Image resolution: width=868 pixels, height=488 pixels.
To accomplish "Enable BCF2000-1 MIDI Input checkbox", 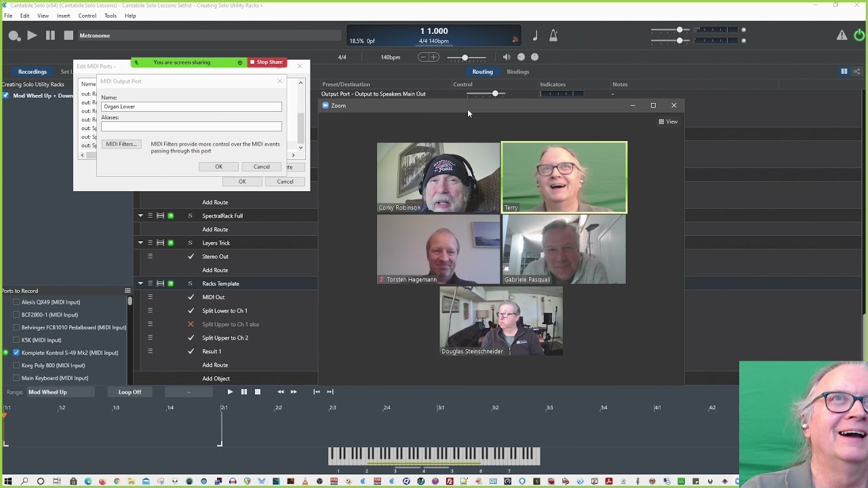I will 16,314.
